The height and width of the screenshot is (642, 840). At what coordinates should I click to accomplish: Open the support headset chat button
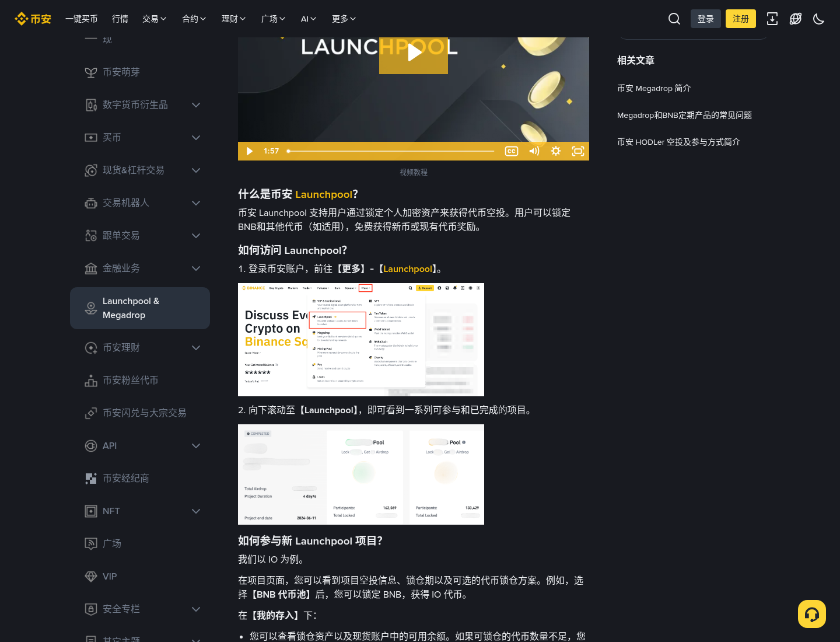click(x=812, y=614)
